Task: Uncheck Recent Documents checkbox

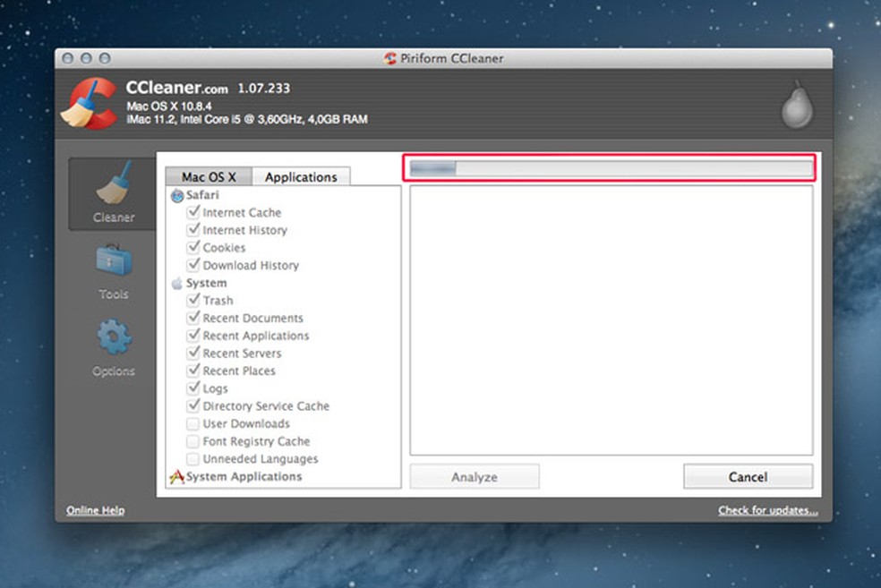Action: click(x=193, y=318)
